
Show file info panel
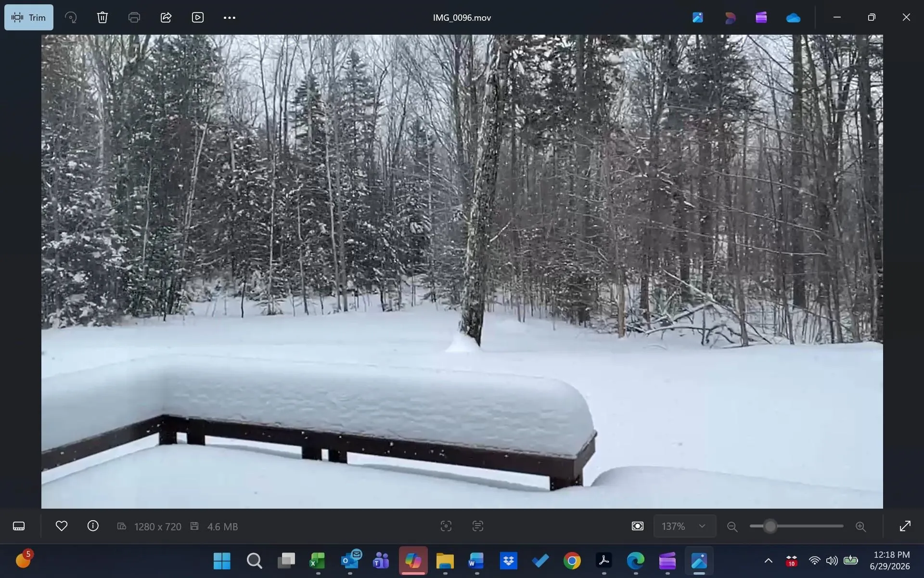click(x=93, y=526)
